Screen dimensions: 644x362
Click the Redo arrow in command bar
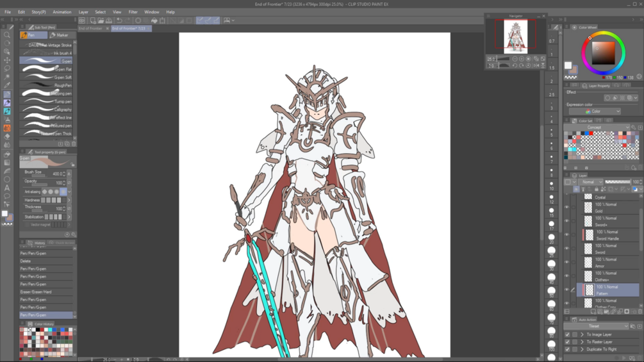[x=128, y=20]
